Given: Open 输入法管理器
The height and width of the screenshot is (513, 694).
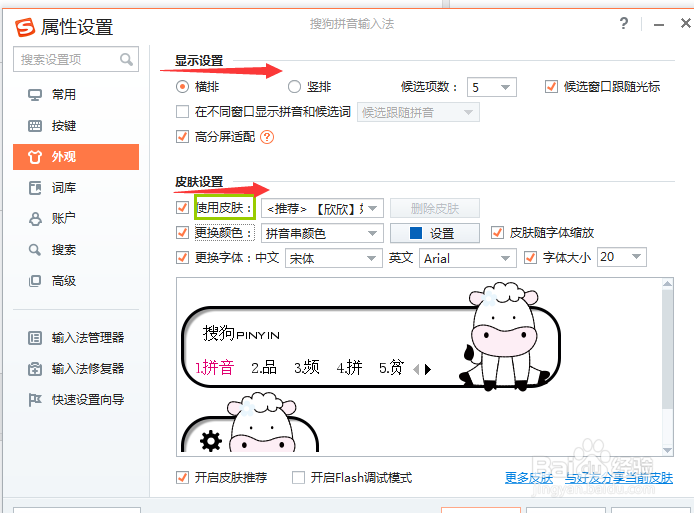Looking at the screenshot, I should coord(76,338).
